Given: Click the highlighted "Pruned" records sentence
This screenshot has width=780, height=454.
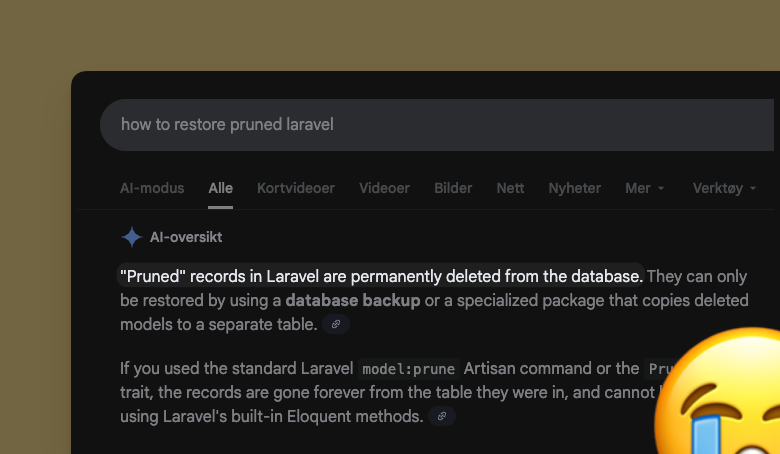Looking at the screenshot, I should [380, 275].
